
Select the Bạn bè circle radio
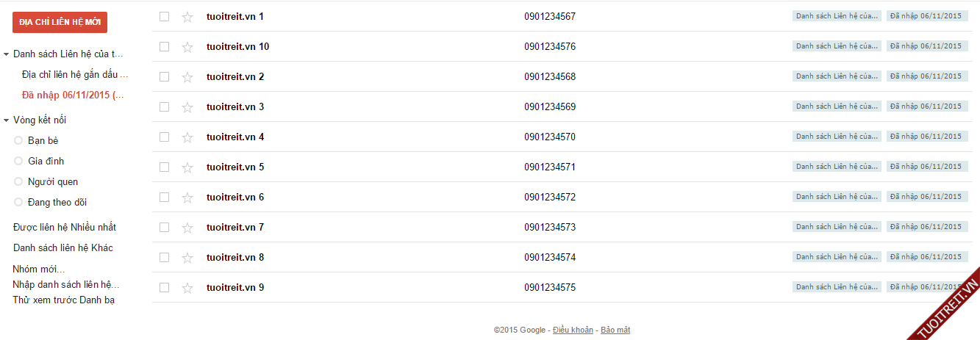pyautogui.click(x=18, y=140)
